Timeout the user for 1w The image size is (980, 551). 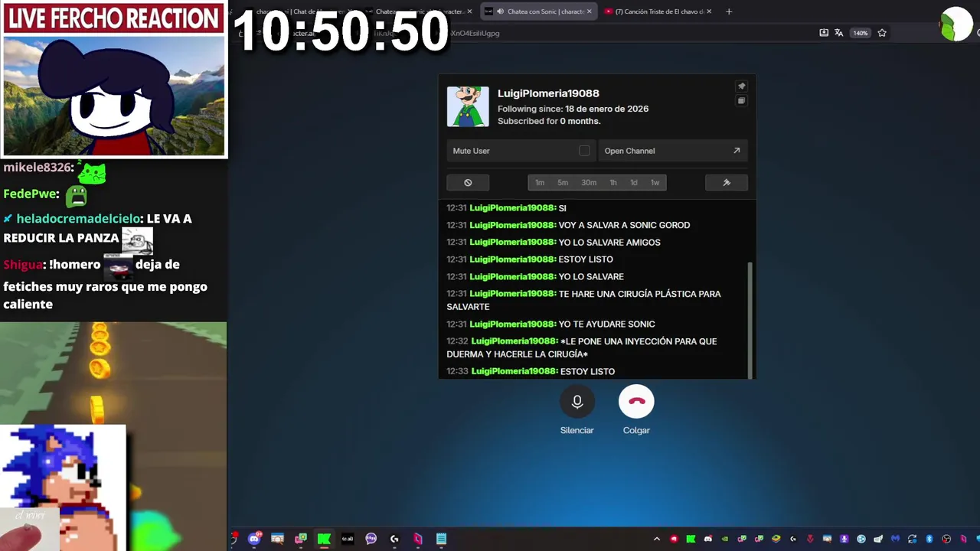tap(655, 182)
